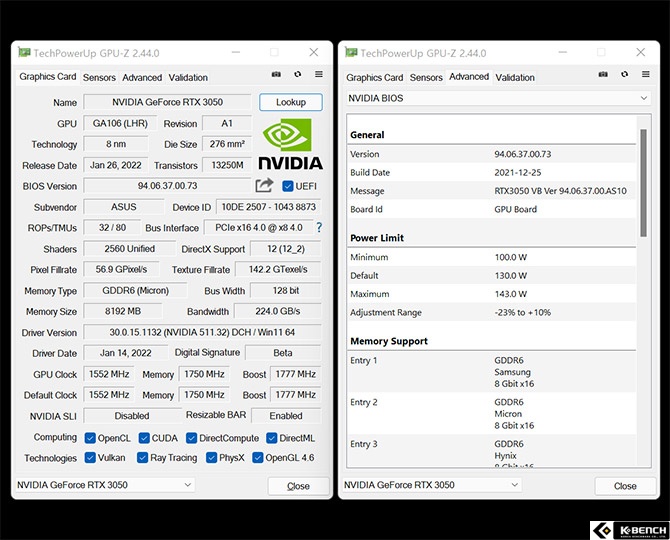Toggle the DirectML checkbox
Image resolution: width=670 pixels, height=540 pixels.
(272, 438)
